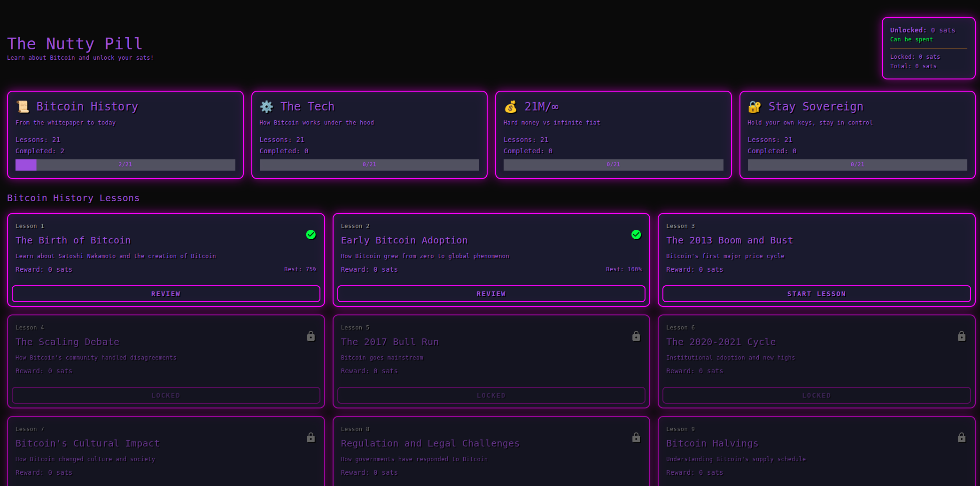The width and height of the screenshot is (980, 486).
Task: Click the Unlocked sats balance panel
Action: pos(928,48)
